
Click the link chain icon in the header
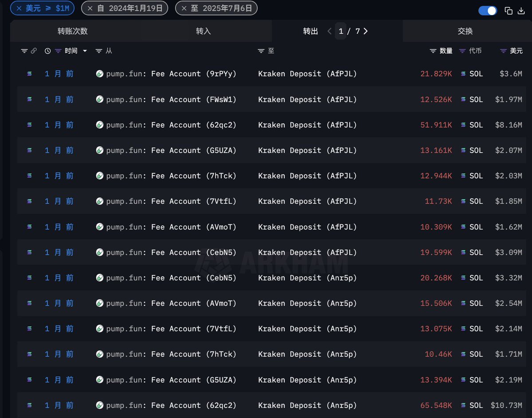34,51
